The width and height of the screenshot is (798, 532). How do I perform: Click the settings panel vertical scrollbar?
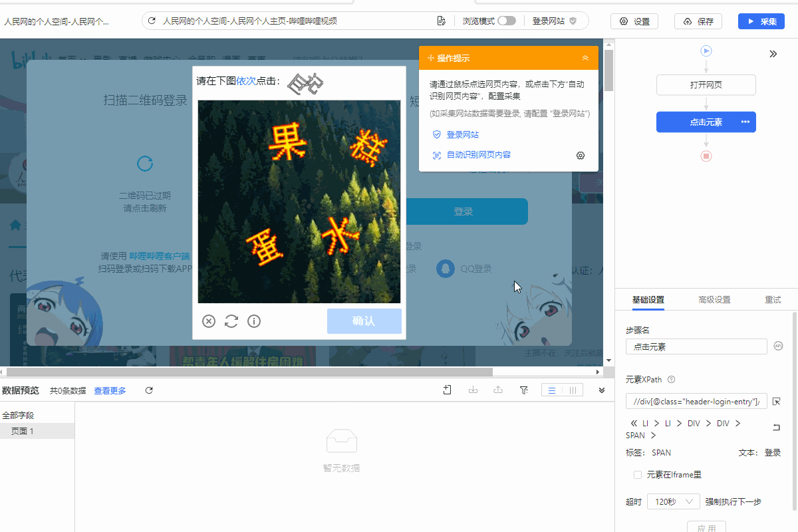[x=795, y=412]
